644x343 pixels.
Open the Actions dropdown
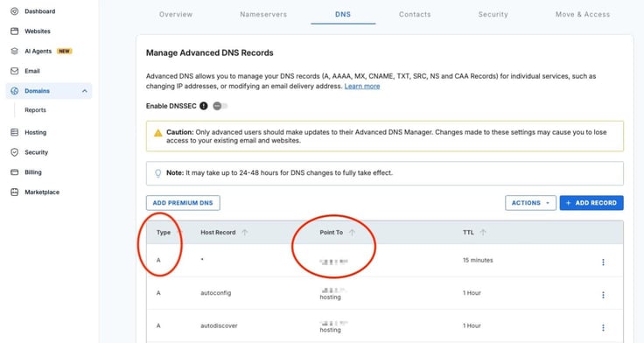tap(530, 203)
